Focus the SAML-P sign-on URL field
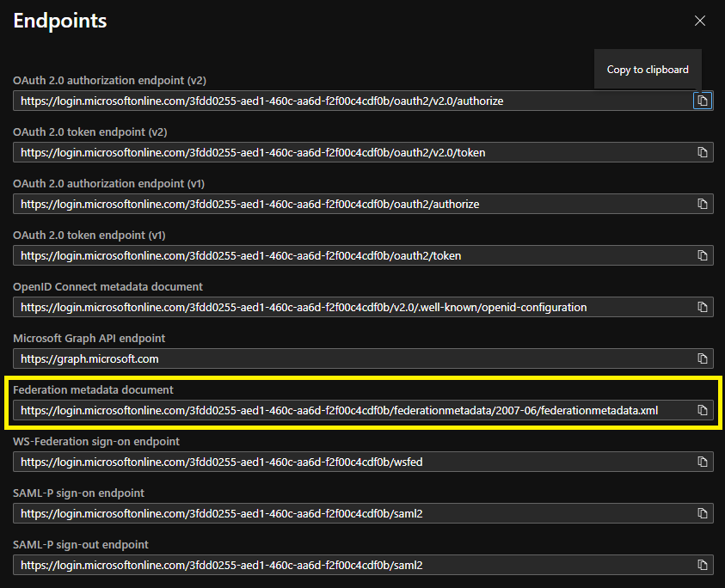725x588 pixels. click(x=353, y=513)
